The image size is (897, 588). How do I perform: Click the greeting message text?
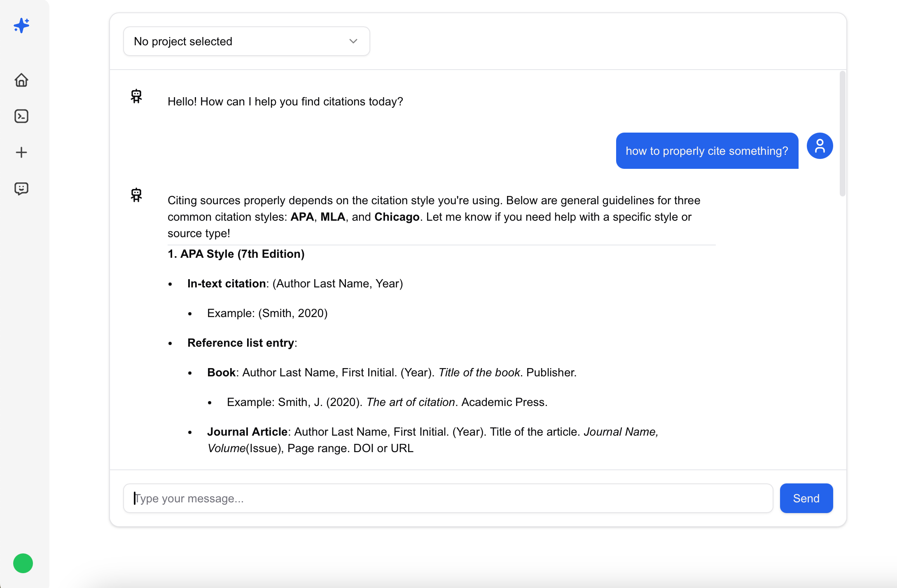click(x=285, y=101)
